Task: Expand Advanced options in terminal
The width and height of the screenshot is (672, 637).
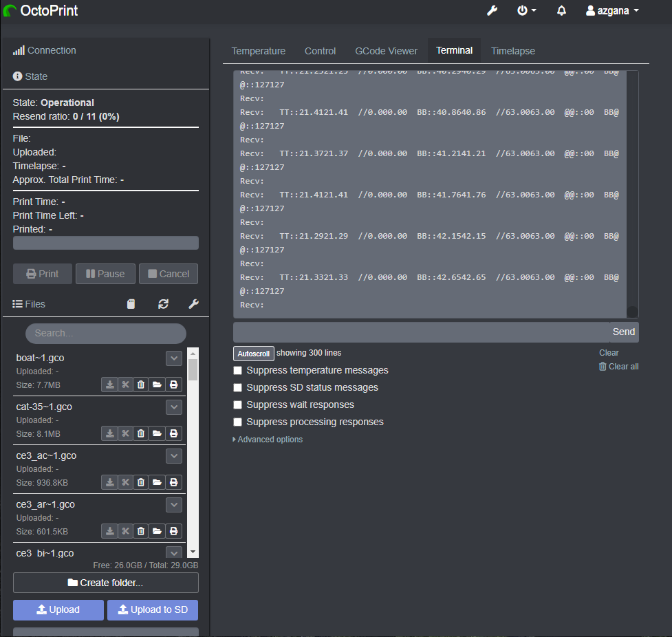Action: coord(268,440)
